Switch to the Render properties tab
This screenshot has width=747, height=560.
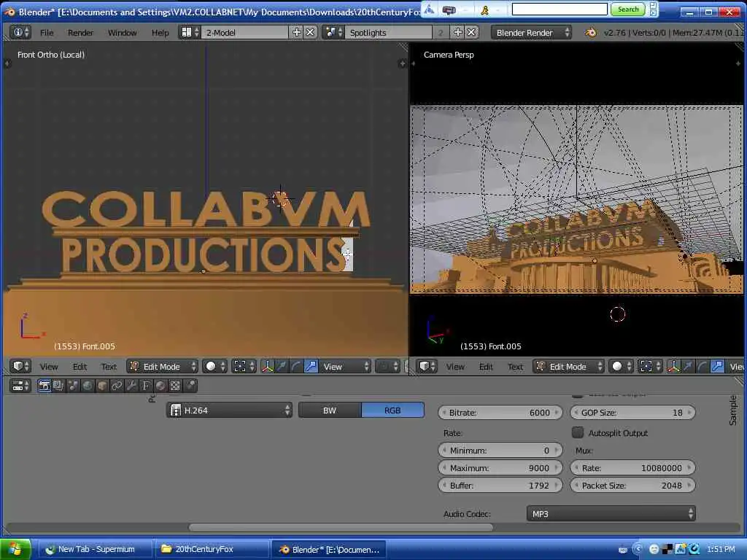(x=44, y=386)
